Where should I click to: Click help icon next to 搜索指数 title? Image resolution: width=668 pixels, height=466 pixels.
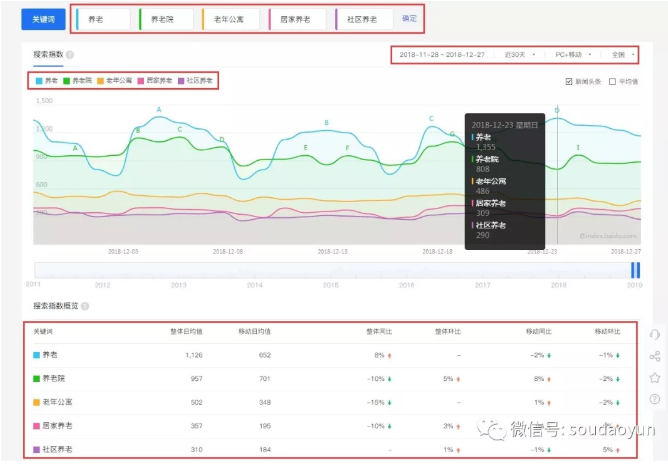[x=70, y=54]
